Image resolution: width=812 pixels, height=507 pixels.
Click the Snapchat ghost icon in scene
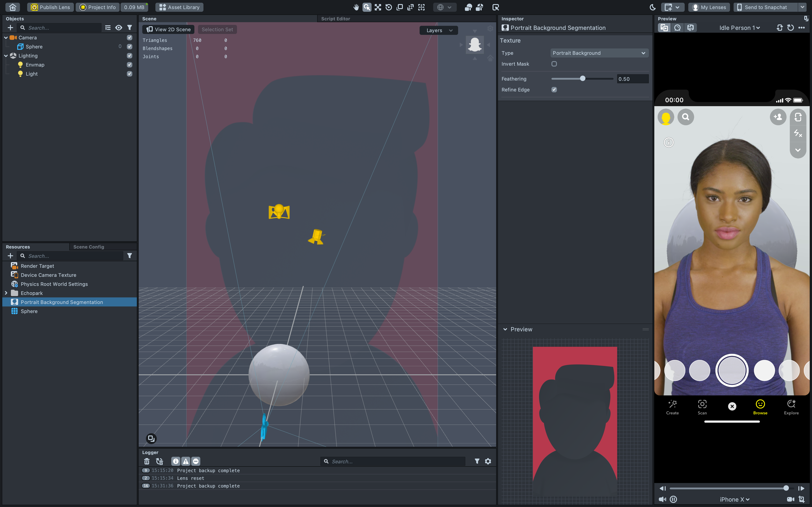pyautogui.click(x=474, y=44)
